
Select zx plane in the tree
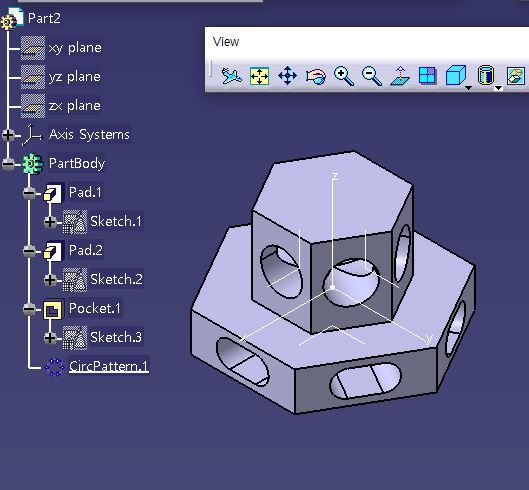point(75,106)
